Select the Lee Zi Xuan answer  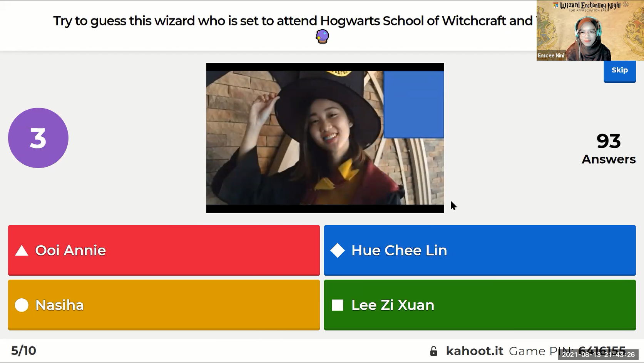point(480,305)
